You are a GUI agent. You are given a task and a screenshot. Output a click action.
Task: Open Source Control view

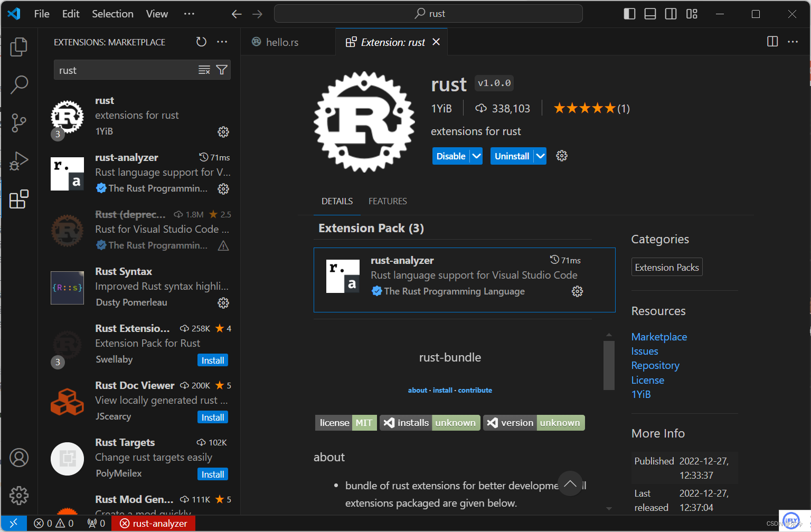(x=19, y=122)
